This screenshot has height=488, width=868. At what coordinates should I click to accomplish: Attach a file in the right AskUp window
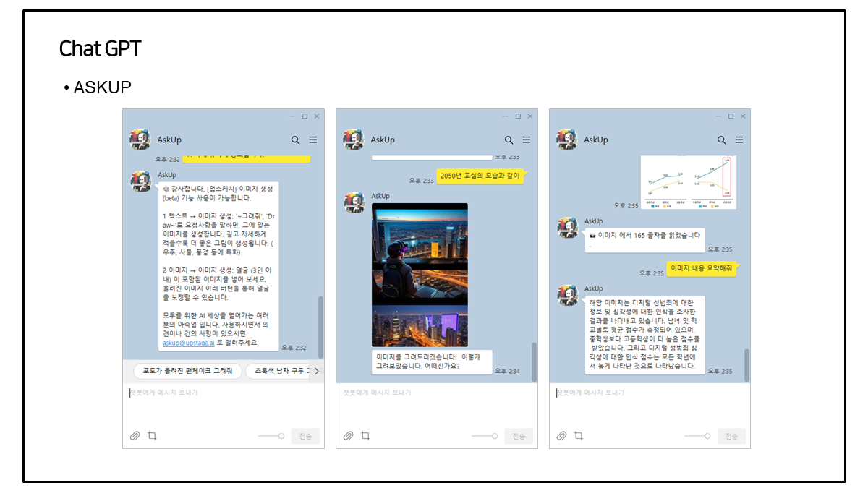561,436
